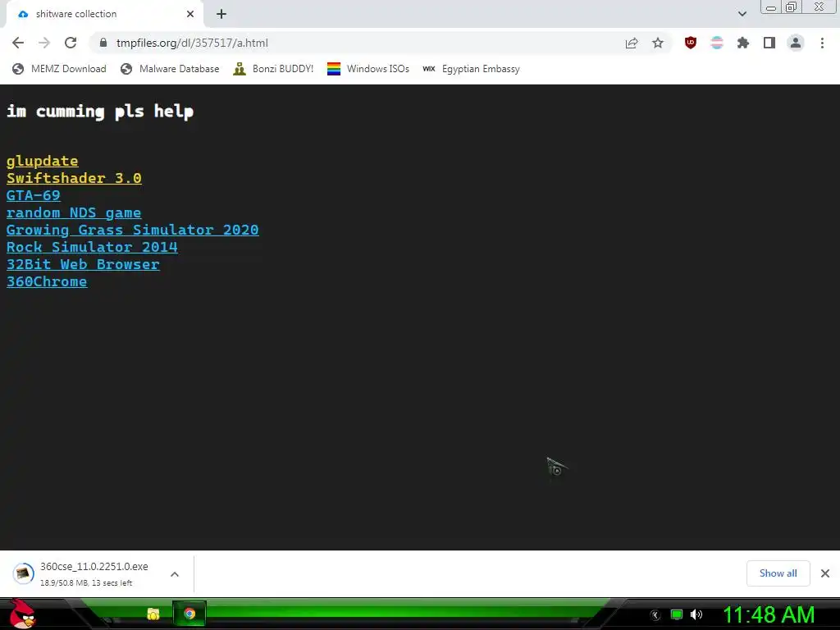Open the striped flag extension icon
Image resolution: width=840 pixels, height=630 pixels.
tap(717, 43)
